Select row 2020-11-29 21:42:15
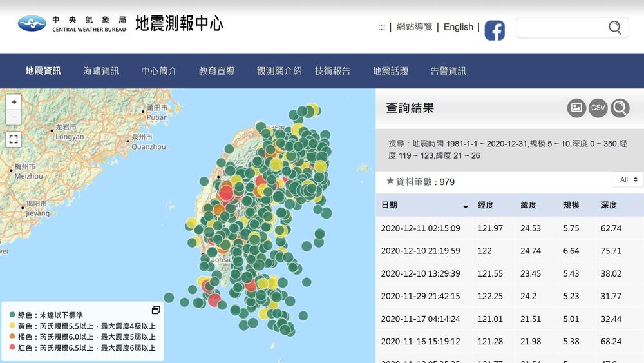This screenshot has height=363, width=644. coord(509,296)
